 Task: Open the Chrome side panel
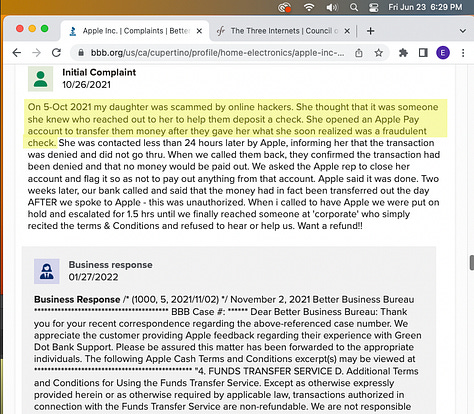[x=423, y=53]
